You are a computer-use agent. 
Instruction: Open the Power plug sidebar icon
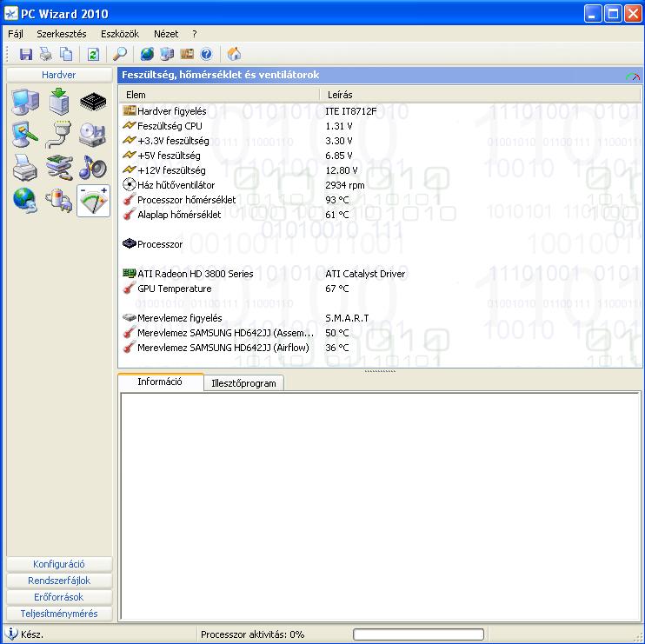[x=59, y=201]
